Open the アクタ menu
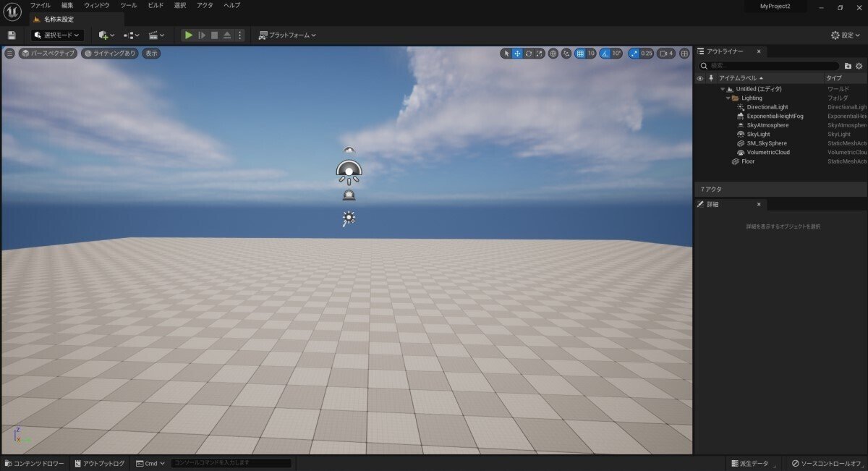 (x=205, y=5)
